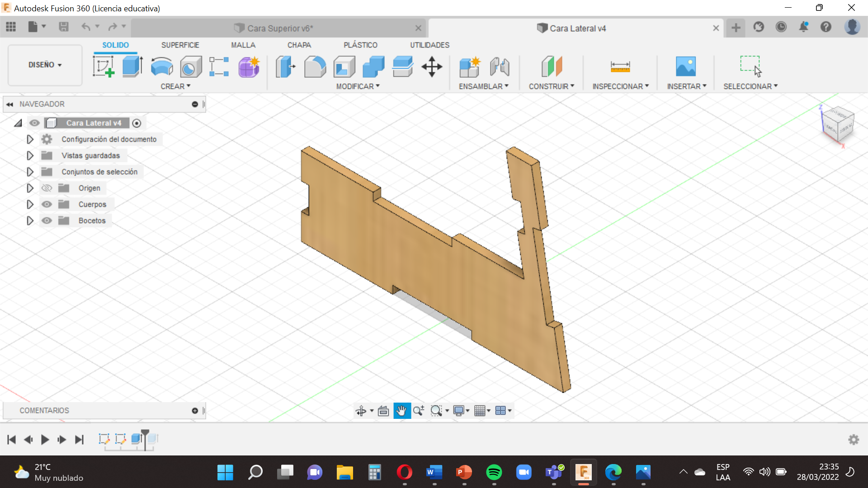Select the Extrude tool
The width and height of the screenshot is (868, 488).
click(132, 67)
